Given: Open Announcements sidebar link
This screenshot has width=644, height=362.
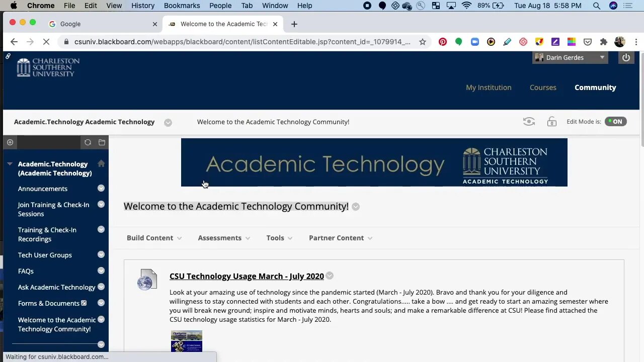Looking at the screenshot, I should (x=43, y=189).
